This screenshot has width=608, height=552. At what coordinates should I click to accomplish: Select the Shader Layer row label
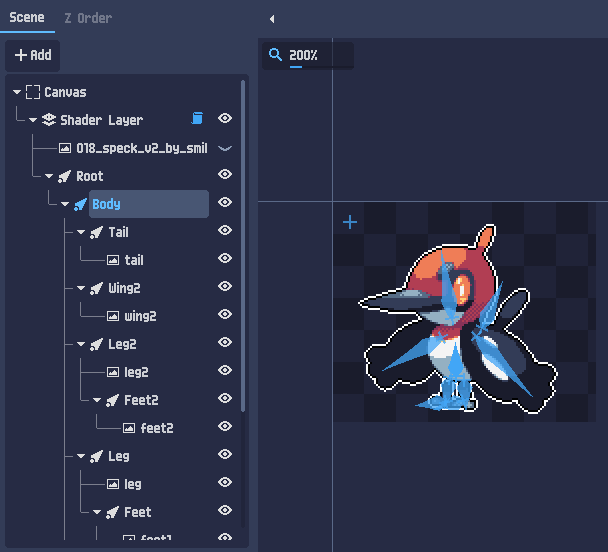point(102,120)
